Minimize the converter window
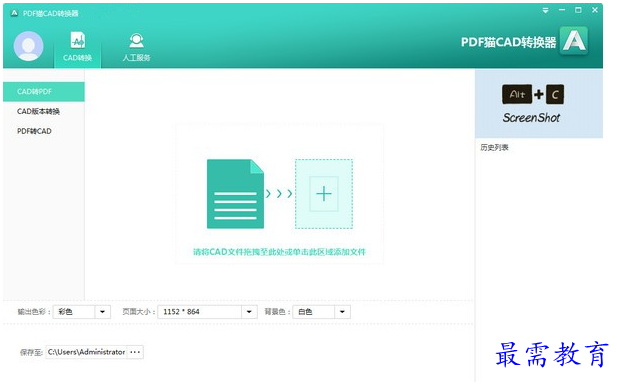This screenshot has height=386, width=617. point(562,10)
